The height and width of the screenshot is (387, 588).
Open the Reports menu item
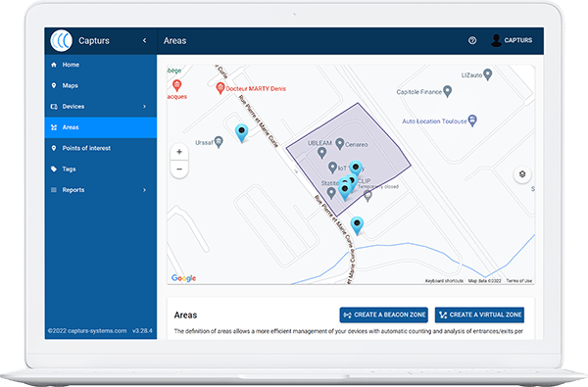(x=101, y=190)
